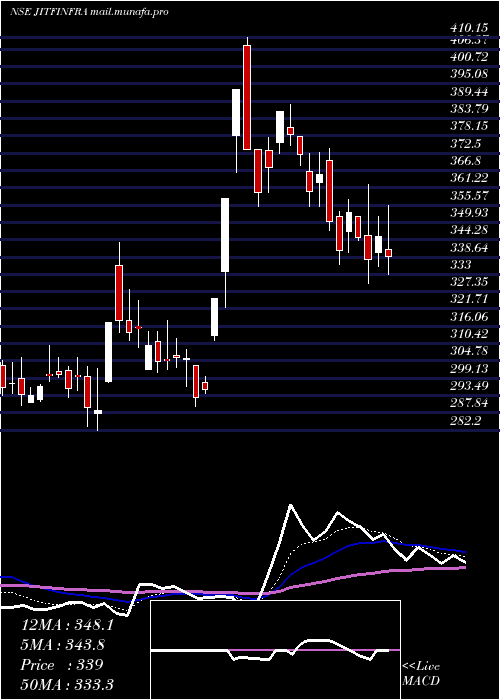
Task: Click inside the MACD inset panel
Action: click(x=275, y=650)
